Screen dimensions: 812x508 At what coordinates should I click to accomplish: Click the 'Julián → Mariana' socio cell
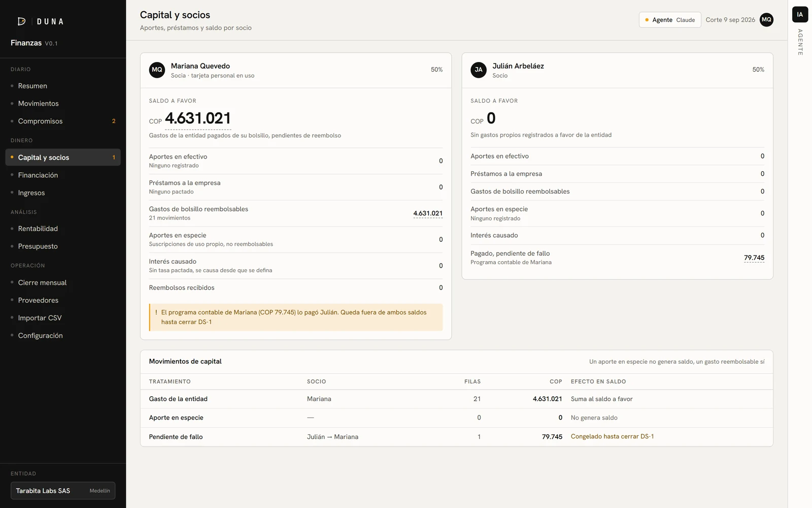click(x=332, y=437)
